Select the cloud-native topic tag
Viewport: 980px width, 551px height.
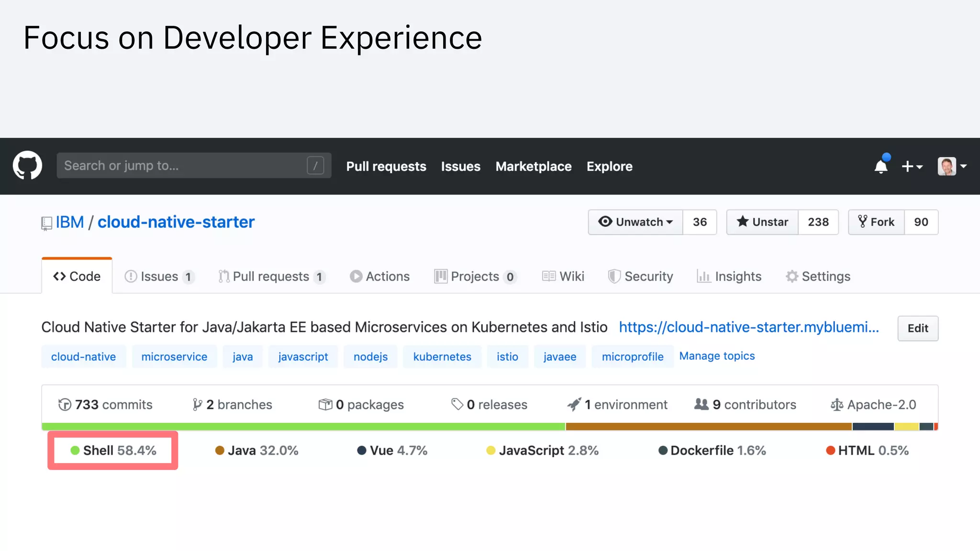point(84,357)
